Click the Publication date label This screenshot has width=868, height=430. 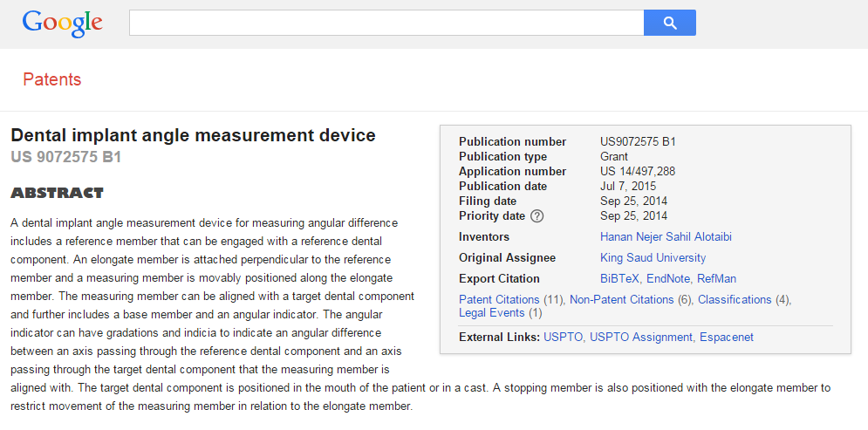(x=502, y=187)
